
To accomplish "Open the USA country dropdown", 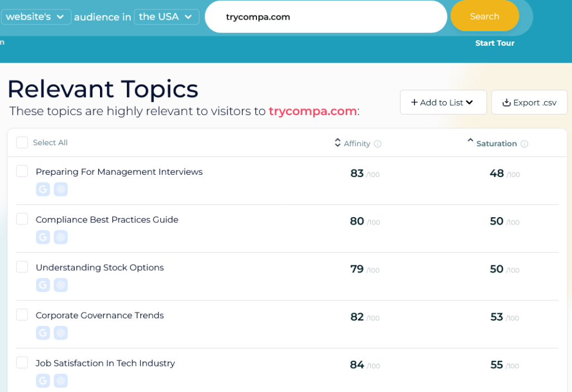I will pos(166,17).
